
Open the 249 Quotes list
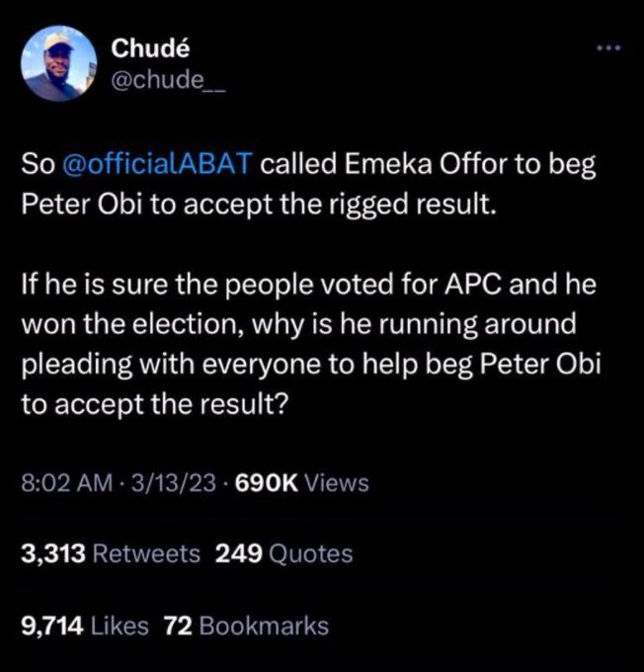click(x=283, y=553)
